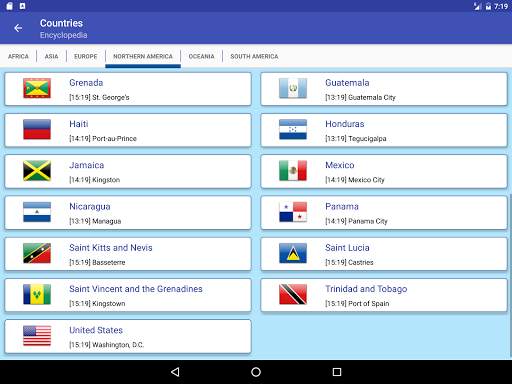
Task: Click '[15:19] Castries' text
Action: 349,262
